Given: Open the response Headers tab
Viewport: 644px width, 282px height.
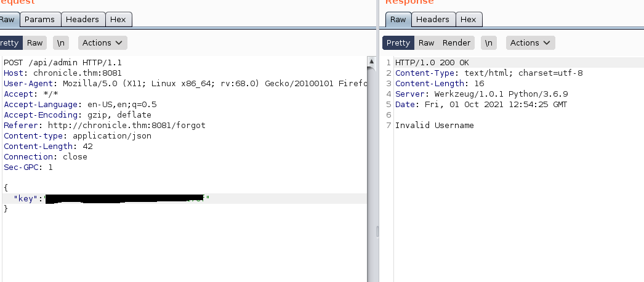Looking at the screenshot, I should [432, 20].
